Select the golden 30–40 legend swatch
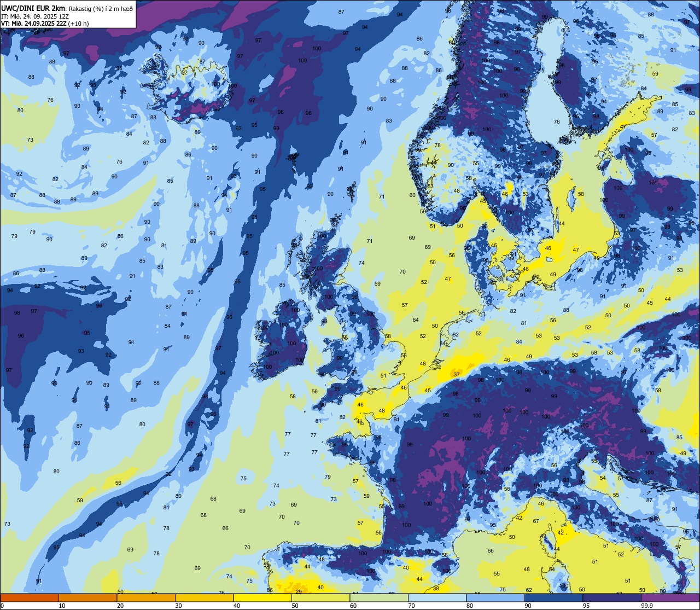The height and width of the screenshot is (610, 700). 204,597
